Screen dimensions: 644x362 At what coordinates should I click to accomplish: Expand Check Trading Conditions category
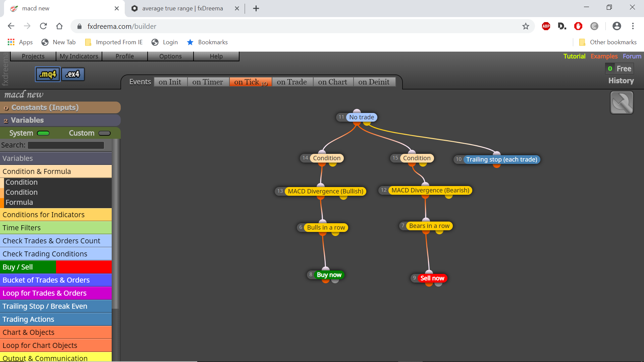(x=56, y=254)
